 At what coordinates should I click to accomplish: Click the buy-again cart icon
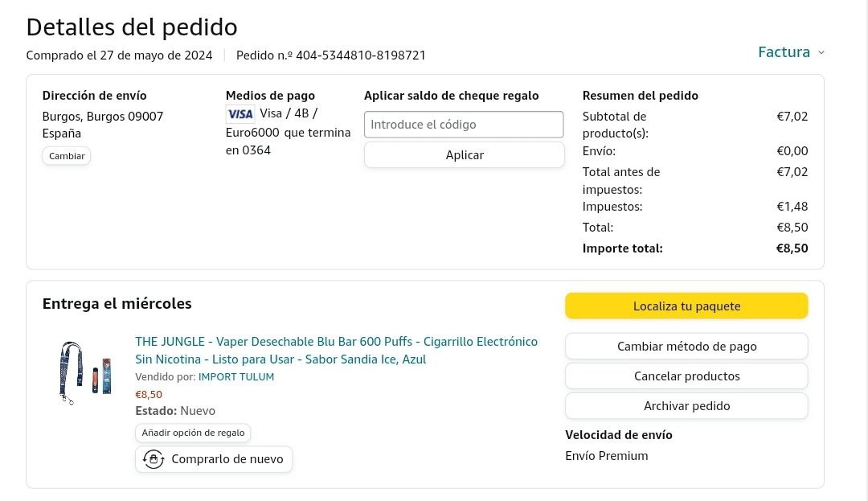tap(153, 459)
